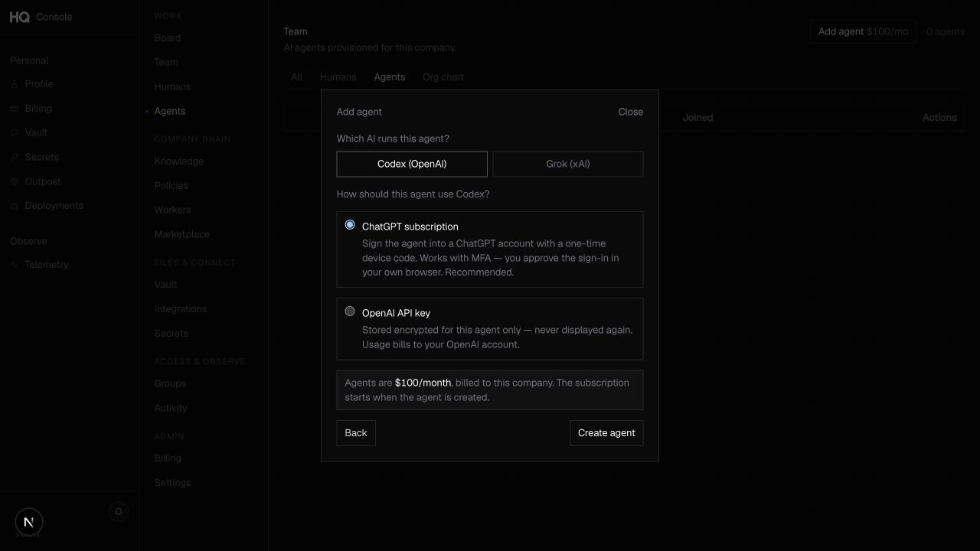Switch to the All tab
980x551 pixels.
(x=297, y=77)
